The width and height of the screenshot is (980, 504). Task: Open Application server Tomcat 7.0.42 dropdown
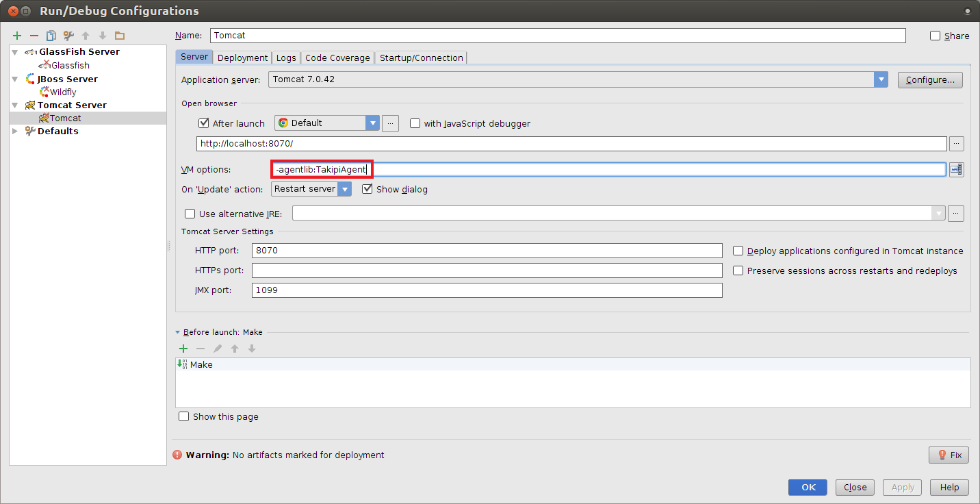(x=881, y=79)
